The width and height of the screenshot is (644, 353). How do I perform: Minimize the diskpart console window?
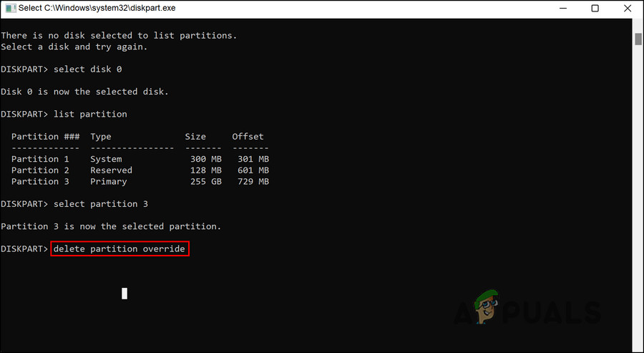563,8
